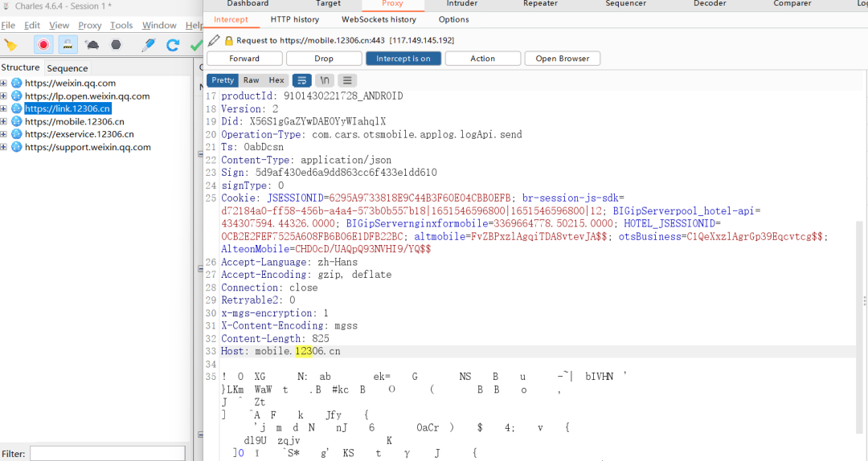Select the https://weixin.qq.com host entry

pos(70,83)
